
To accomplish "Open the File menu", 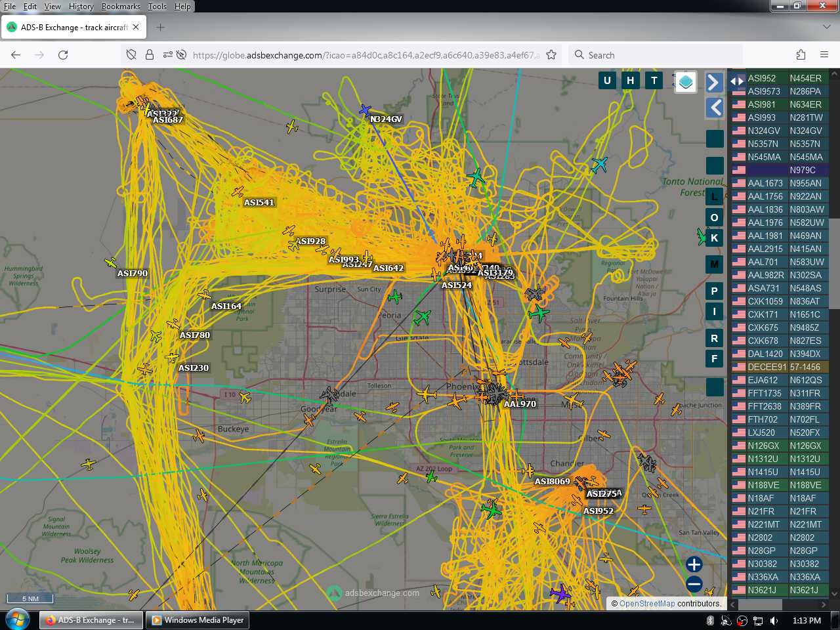I will coord(10,7).
